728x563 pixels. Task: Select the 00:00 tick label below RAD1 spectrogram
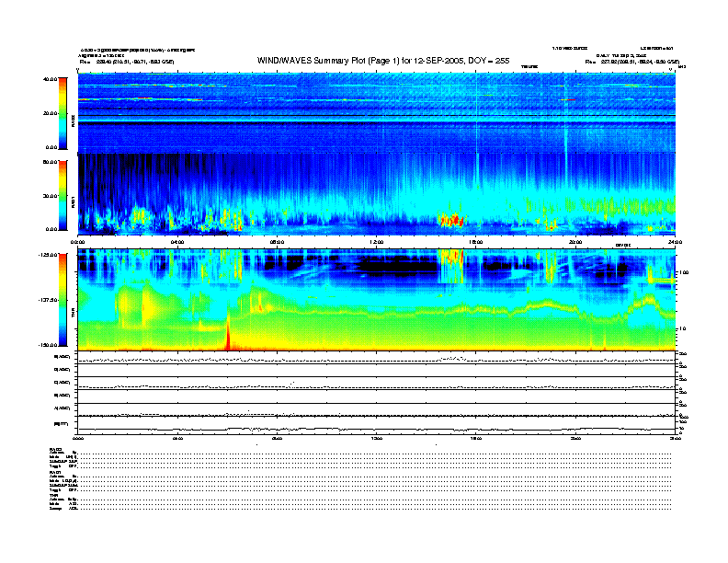[77, 242]
